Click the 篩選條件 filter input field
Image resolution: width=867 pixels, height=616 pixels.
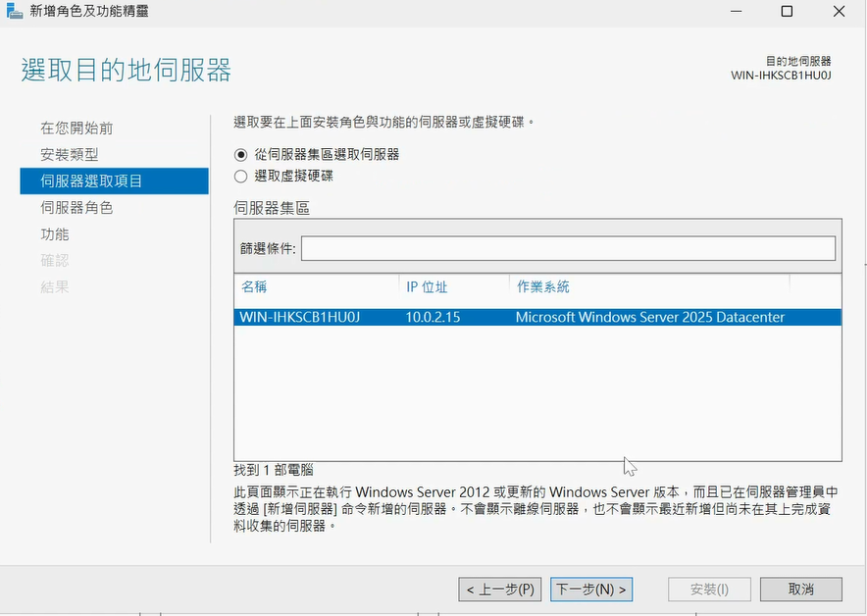pos(568,248)
